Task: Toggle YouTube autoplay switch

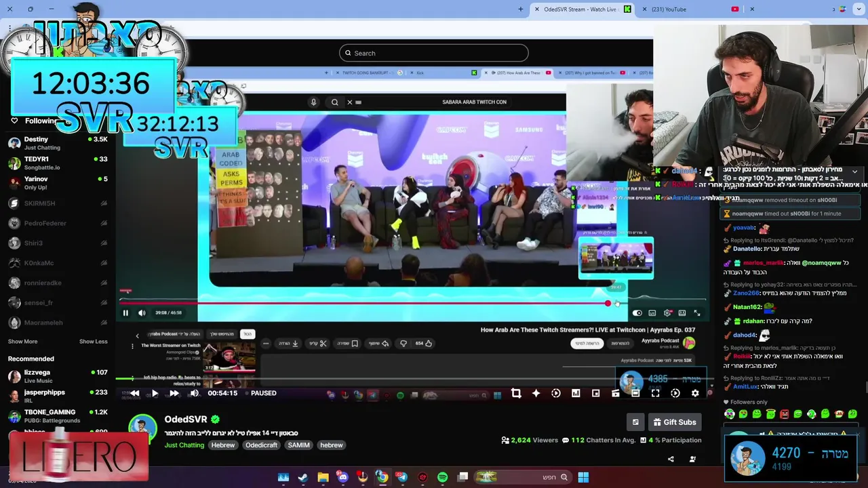Action: coord(637,313)
